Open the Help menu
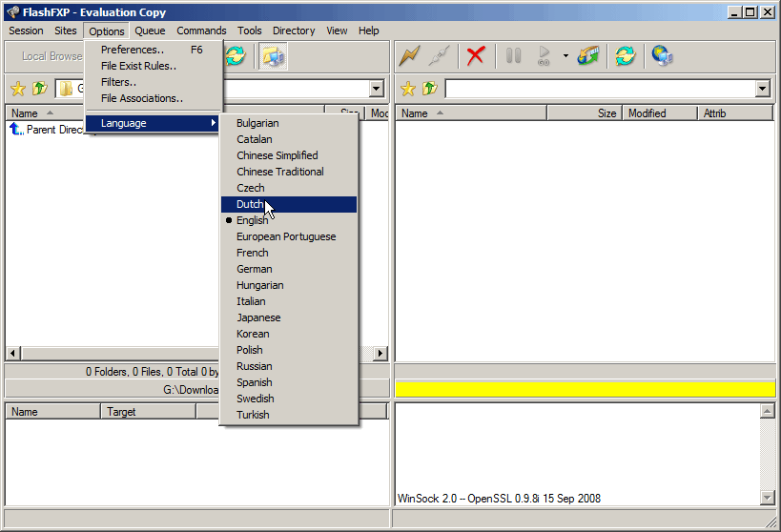The width and height of the screenshot is (781, 532). click(369, 31)
